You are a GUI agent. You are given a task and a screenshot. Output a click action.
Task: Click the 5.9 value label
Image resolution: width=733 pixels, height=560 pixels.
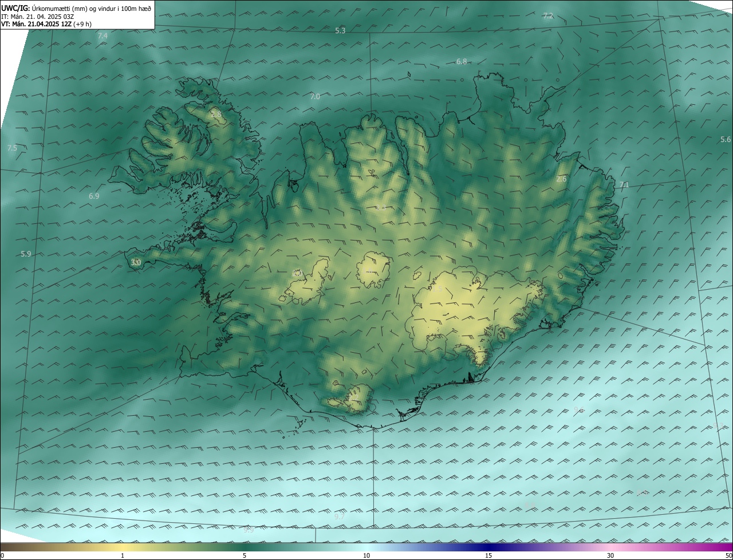pos(26,254)
